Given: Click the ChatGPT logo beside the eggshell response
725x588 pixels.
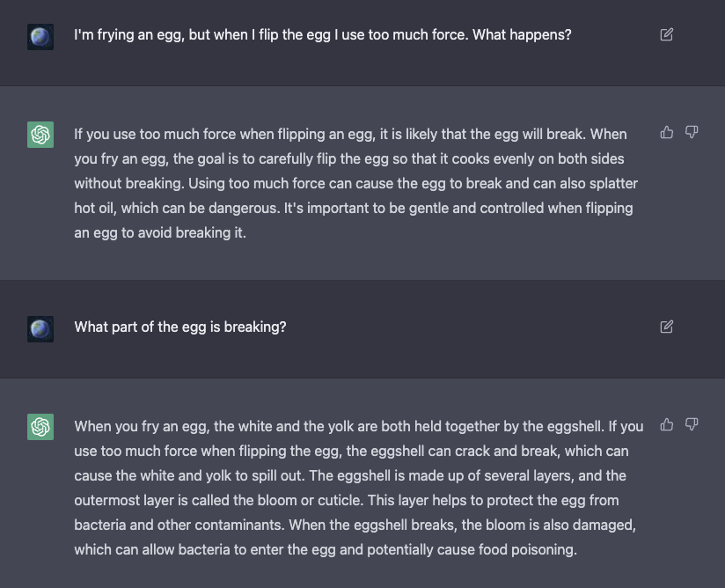Looking at the screenshot, I should [x=40, y=427].
